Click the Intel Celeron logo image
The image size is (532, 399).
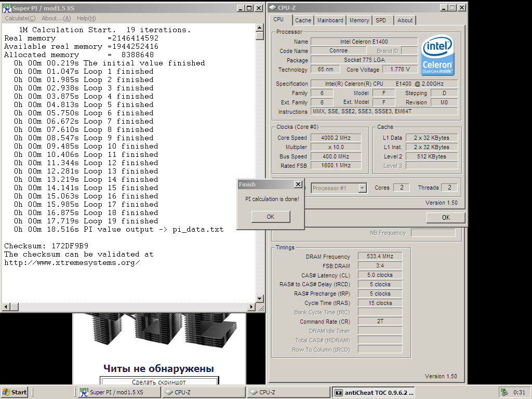[x=437, y=55]
